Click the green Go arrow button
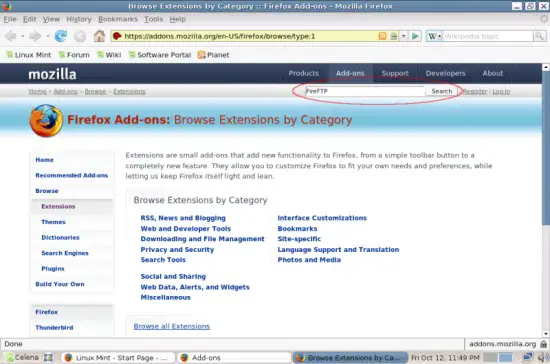The image size is (550, 364). (x=415, y=36)
